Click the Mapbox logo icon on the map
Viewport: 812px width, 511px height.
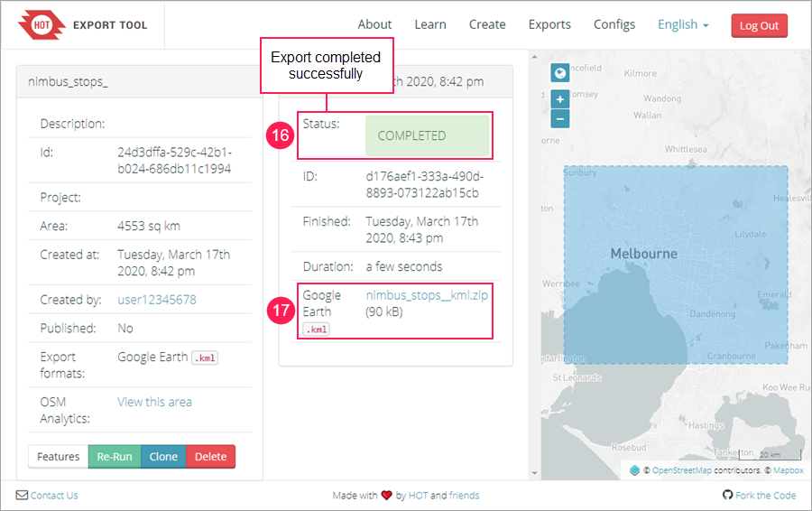click(634, 470)
